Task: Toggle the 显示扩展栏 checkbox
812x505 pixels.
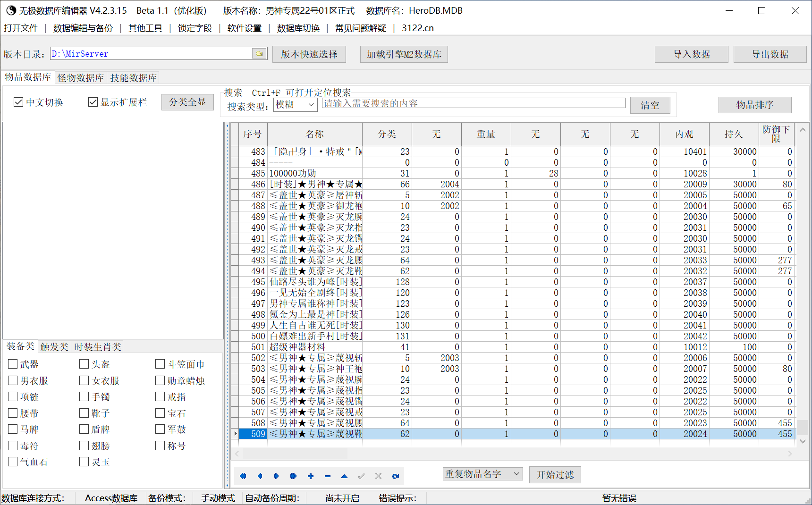Action: click(x=93, y=102)
